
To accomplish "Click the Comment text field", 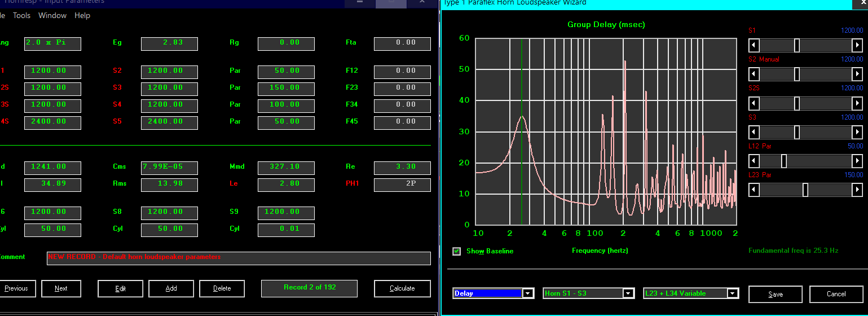I will tap(239, 258).
